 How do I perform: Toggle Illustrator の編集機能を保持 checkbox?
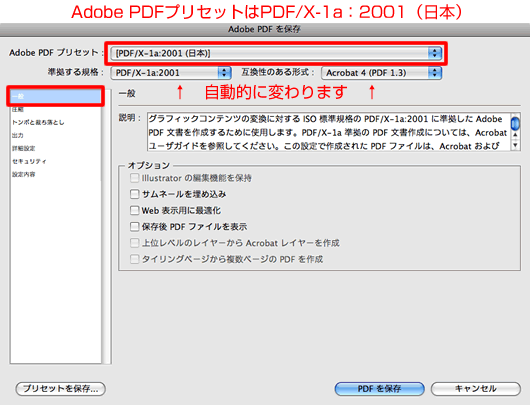135,178
